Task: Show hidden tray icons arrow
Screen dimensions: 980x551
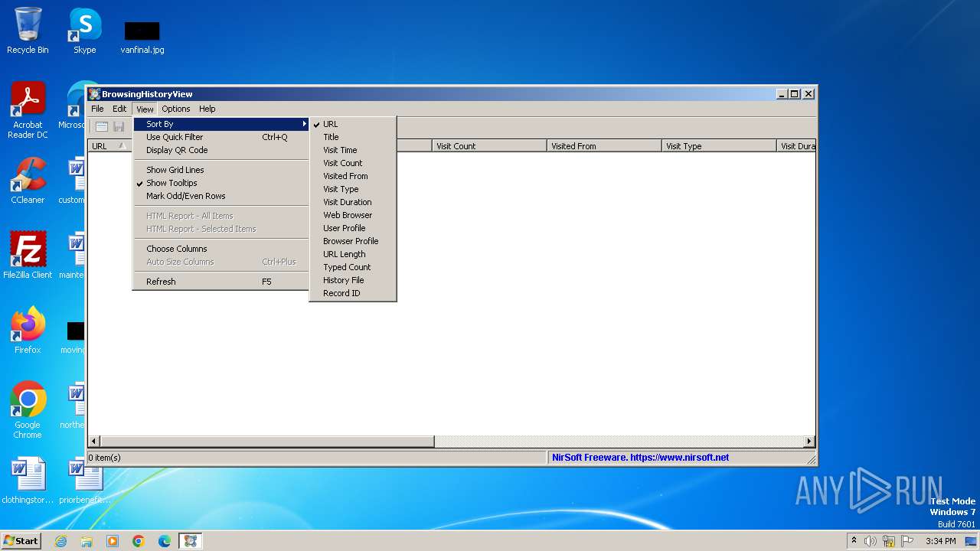Action: tap(854, 540)
